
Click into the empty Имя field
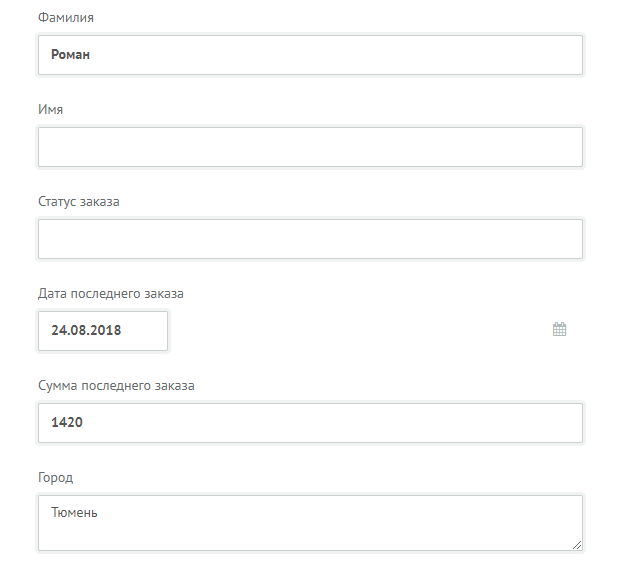311,147
